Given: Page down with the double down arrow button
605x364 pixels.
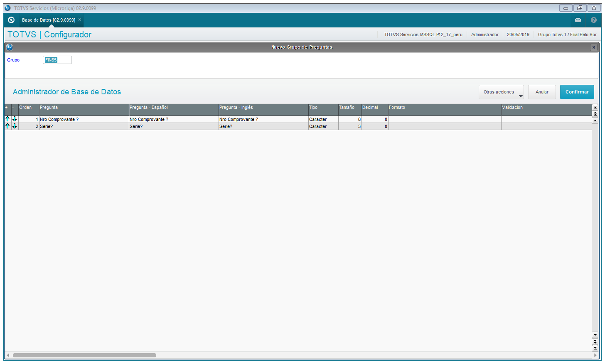Looking at the screenshot, I should [x=595, y=342].
